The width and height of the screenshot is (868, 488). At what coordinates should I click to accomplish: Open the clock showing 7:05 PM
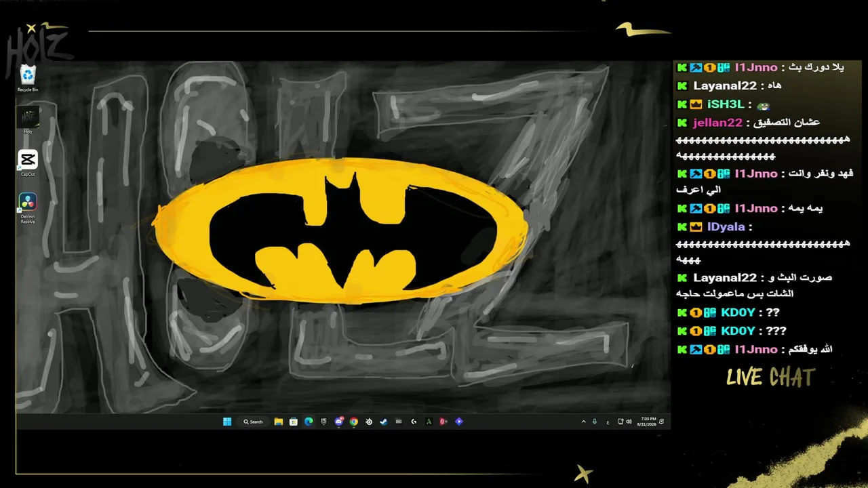pos(647,422)
